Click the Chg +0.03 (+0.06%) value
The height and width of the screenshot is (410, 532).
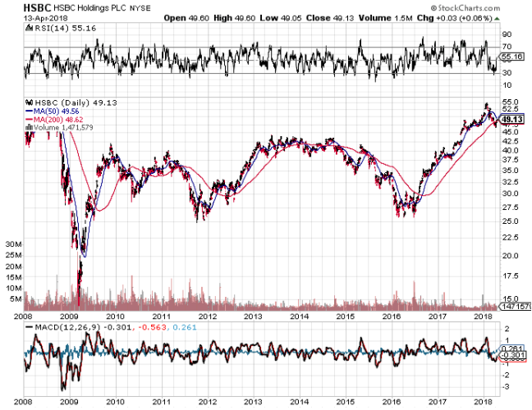[455, 18]
